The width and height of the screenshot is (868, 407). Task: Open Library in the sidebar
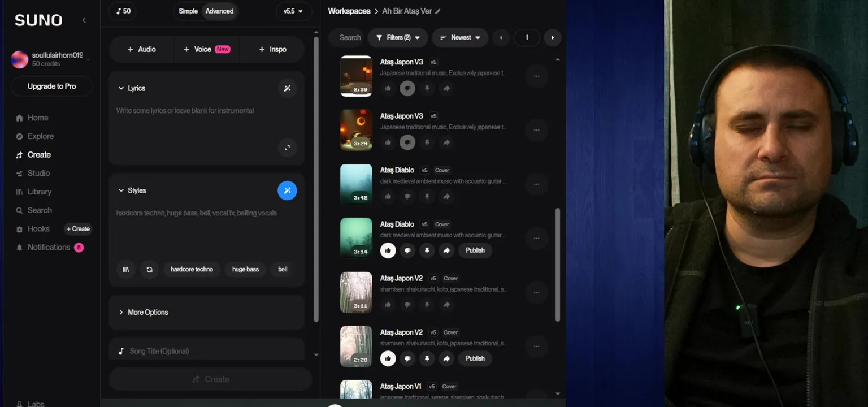[34, 192]
